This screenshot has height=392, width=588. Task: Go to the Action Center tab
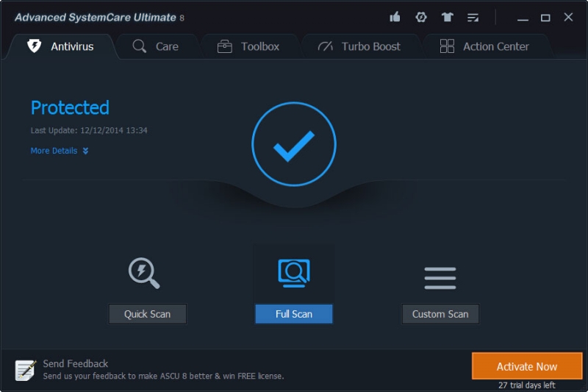[484, 46]
